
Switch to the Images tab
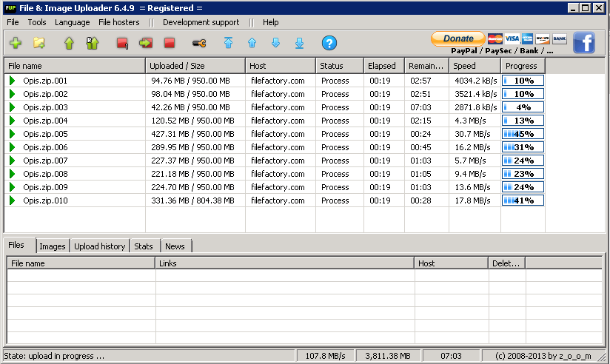click(x=53, y=246)
